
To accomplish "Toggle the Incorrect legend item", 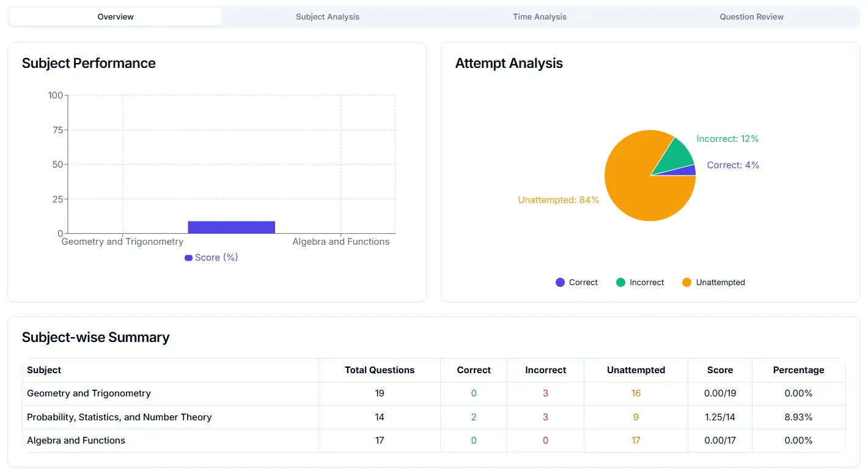I will [639, 282].
